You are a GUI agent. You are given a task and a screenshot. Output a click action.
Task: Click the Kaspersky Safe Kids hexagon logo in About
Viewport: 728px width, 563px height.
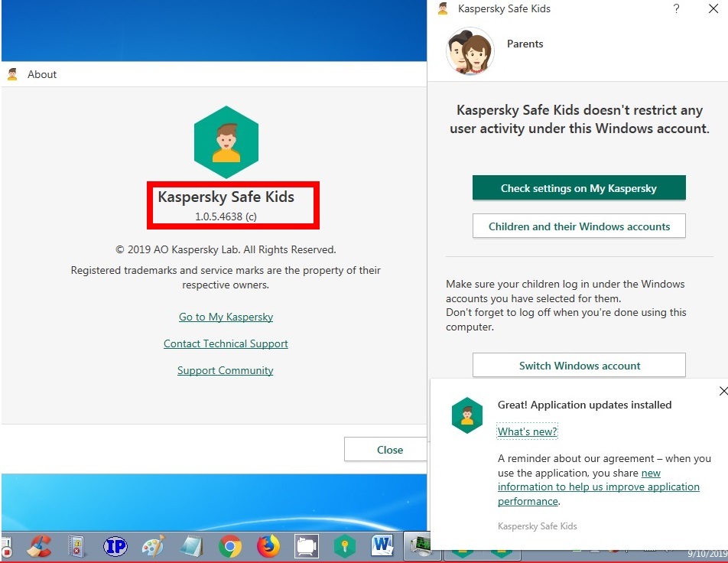coord(226,142)
